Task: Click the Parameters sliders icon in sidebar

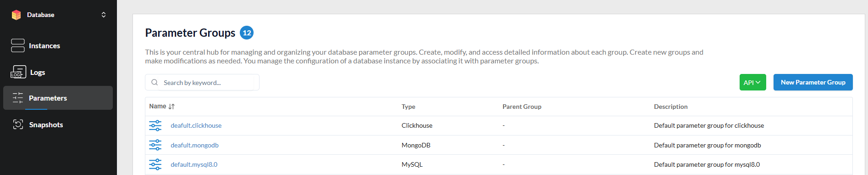Action: 18,98
